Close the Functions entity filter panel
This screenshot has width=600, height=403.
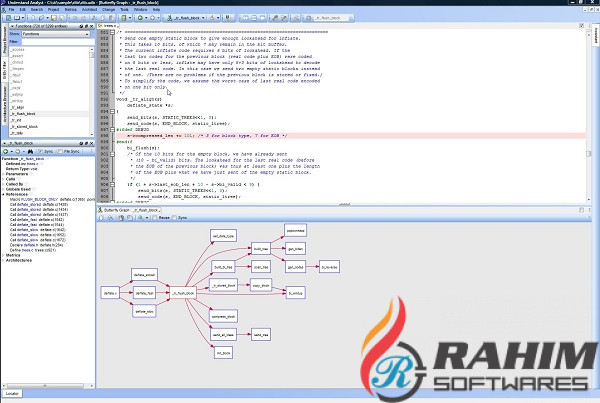[x=91, y=26]
